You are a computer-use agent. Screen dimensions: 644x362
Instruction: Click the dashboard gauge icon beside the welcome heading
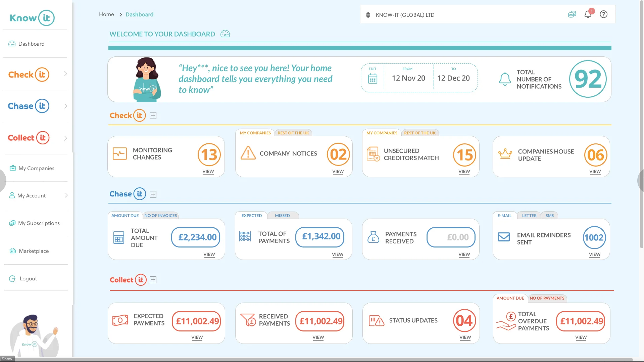[x=225, y=34]
